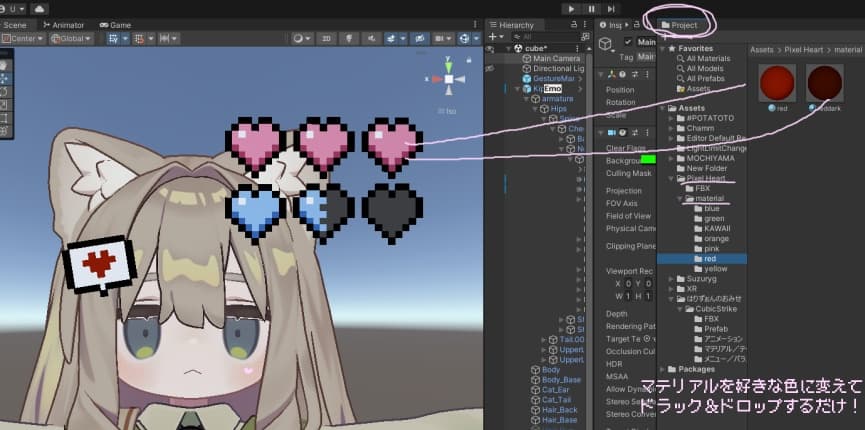Click the green Background color swatch
The width and height of the screenshot is (865, 430).
tap(648, 160)
